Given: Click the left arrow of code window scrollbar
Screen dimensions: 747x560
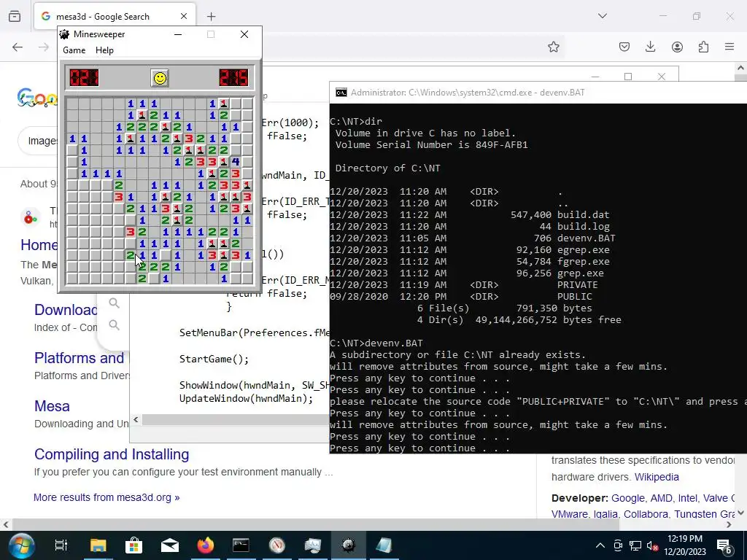Looking at the screenshot, I should tap(136, 419).
